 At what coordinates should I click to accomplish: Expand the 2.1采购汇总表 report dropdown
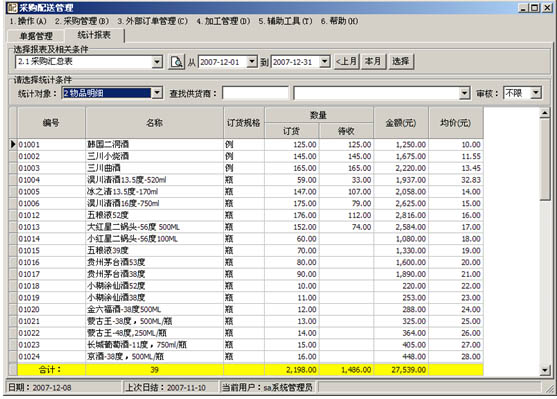click(157, 62)
